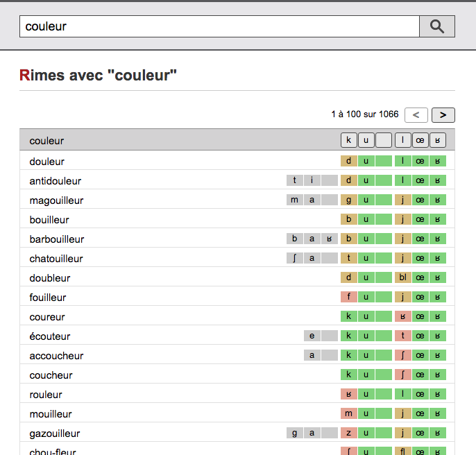The width and height of the screenshot is (476, 455).
Task: Click the "bl" phoneme cell in doubleur row
Action: 403,277
